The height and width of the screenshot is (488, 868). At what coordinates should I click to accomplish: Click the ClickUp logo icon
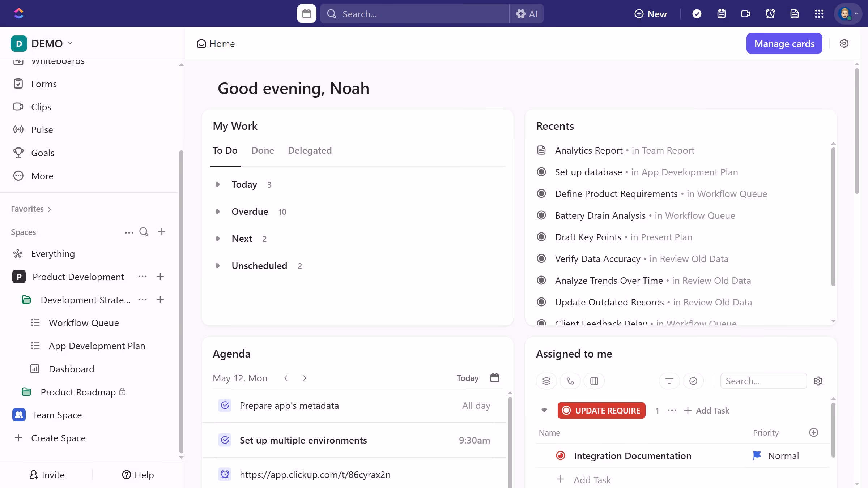pyautogui.click(x=19, y=13)
